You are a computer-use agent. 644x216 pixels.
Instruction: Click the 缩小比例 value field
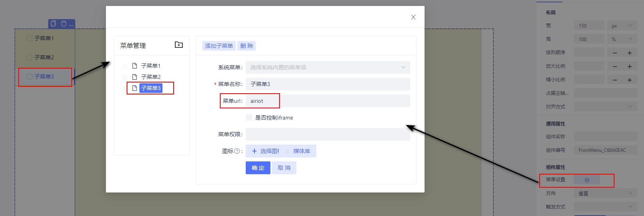[x=589, y=80]
